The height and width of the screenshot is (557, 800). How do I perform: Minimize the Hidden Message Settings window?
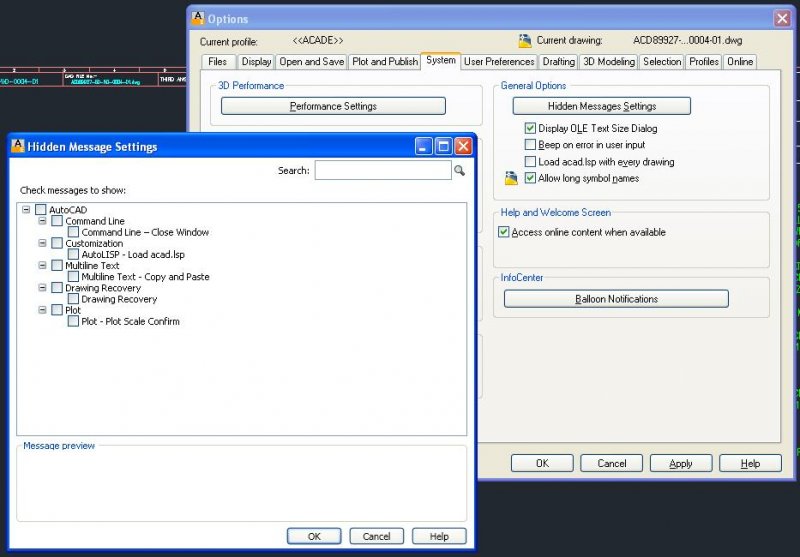coord(423,146)
